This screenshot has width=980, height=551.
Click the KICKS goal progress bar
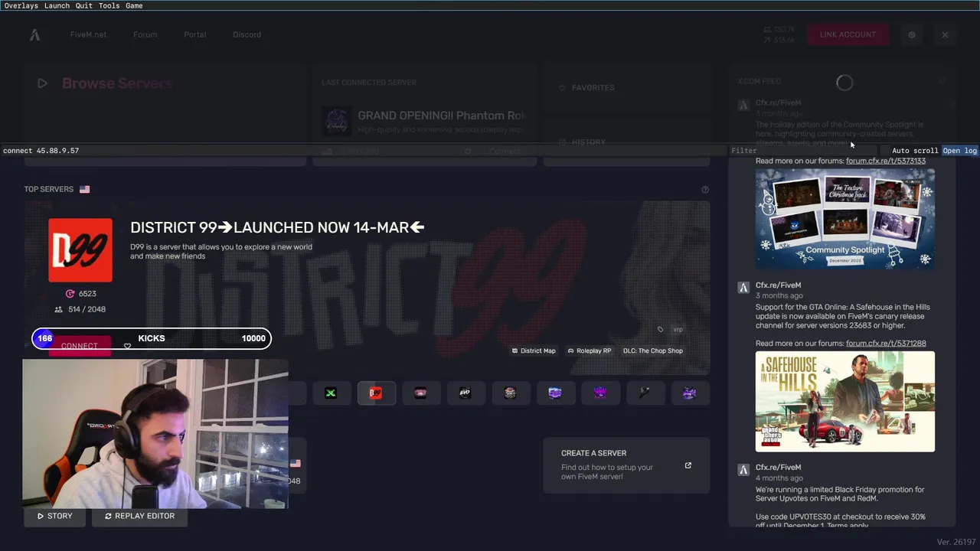152,338
